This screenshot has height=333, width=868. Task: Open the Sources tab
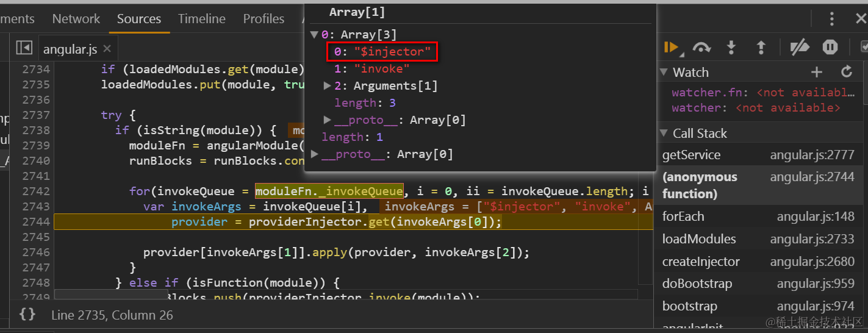(x=139, y=19)
